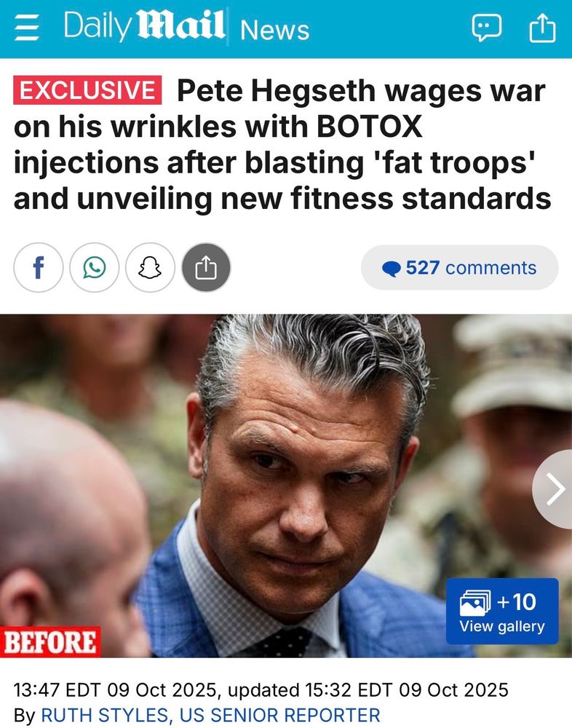Tap the red BEFORE label on photo

pos(50,642)
